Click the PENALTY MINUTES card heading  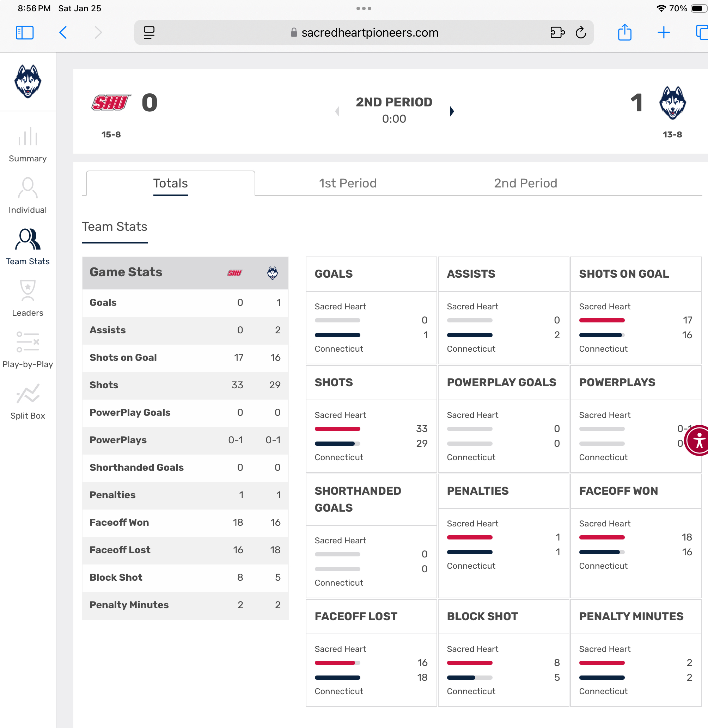631,617
